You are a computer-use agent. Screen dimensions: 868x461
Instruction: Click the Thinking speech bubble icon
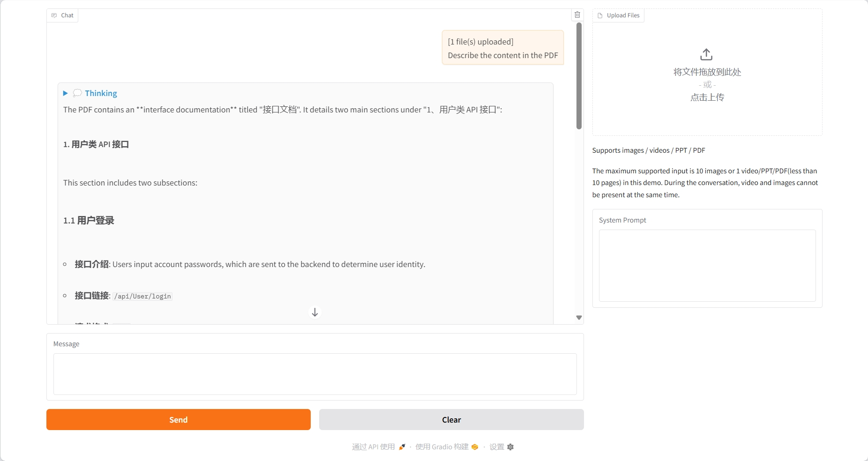[x=77, y=93]
